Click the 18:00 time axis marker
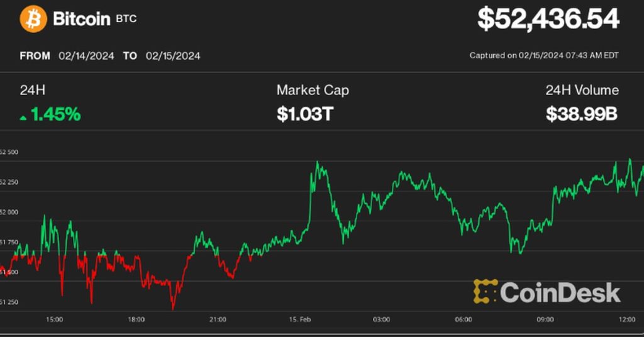This screenshot has width=644, height=337. 136,320
